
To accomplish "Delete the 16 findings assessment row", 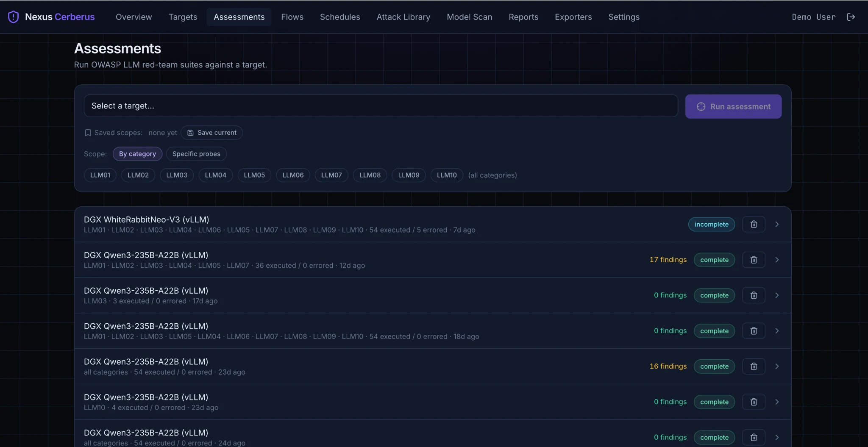I will point(754,366).
